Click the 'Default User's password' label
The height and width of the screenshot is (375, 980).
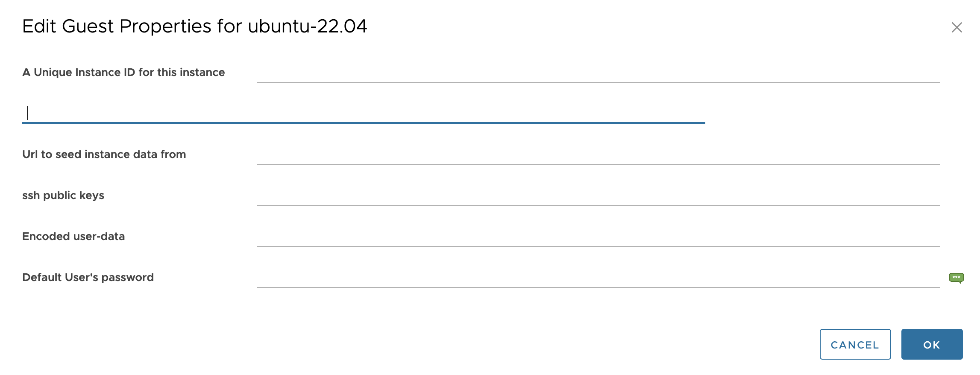point(88,278)
